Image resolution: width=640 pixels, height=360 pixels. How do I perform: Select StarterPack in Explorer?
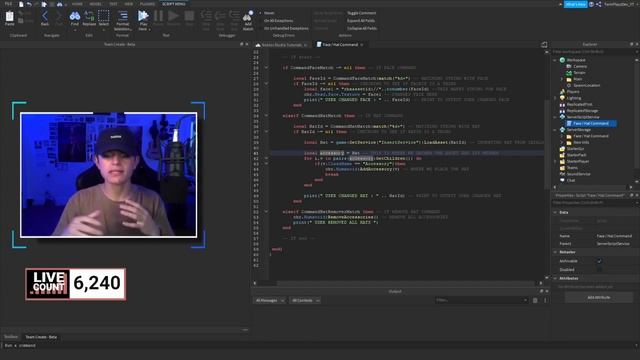[x=576, y=155]
